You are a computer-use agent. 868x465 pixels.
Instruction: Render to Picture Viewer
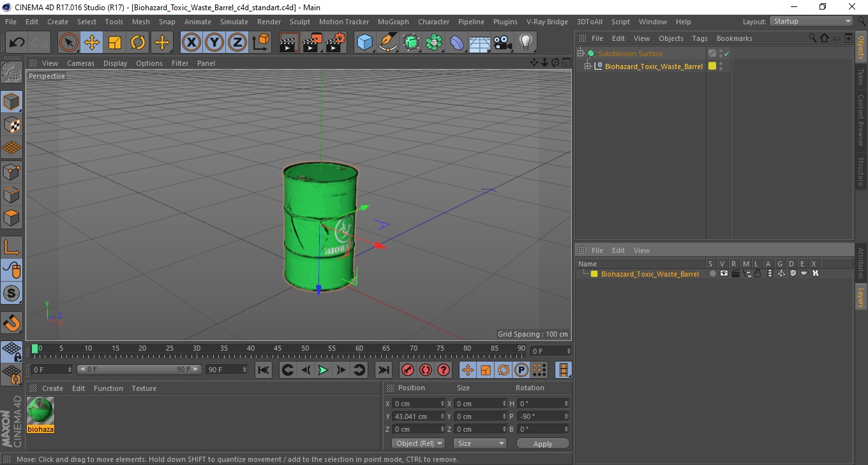[x=313, y=43]
